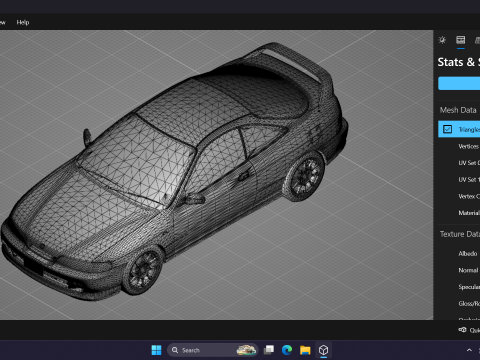Select the Specular texture data option

click(469, 287)
